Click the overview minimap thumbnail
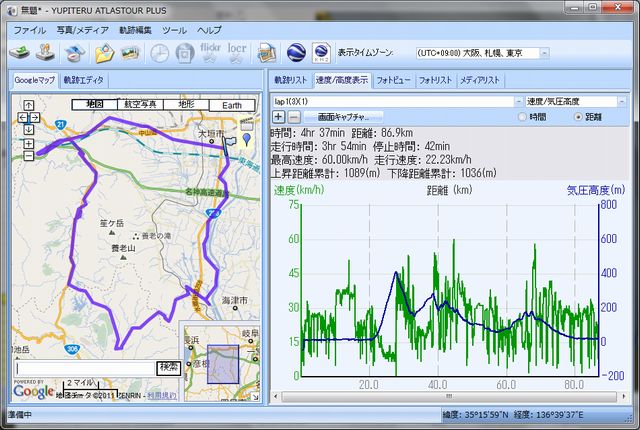Viewport: 640px width, 430px height. (x=222, y=363)
